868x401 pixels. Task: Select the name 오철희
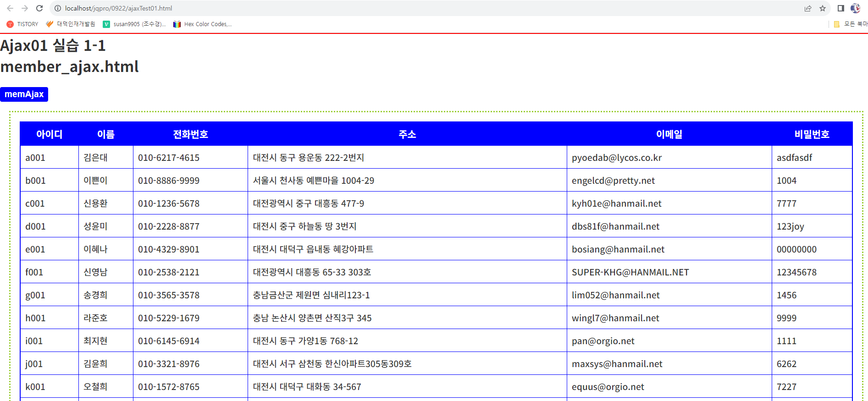pos(95,387)
